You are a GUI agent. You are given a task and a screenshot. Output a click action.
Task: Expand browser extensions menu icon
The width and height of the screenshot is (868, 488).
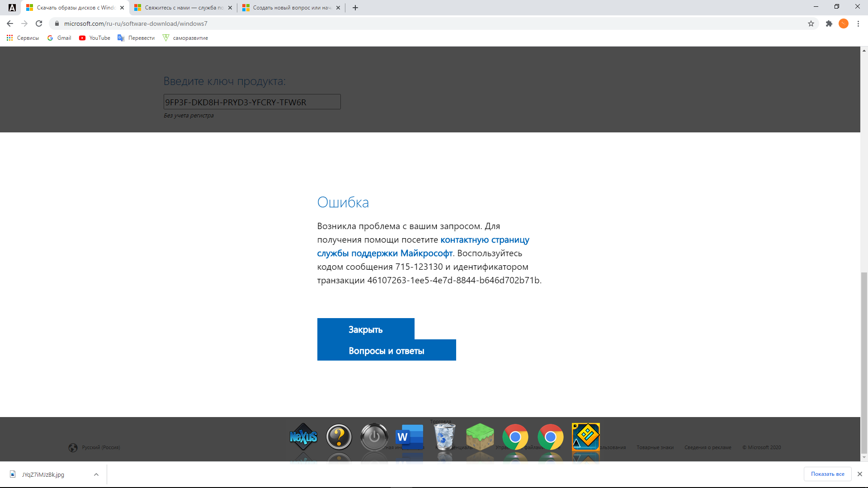coord(829,23)
